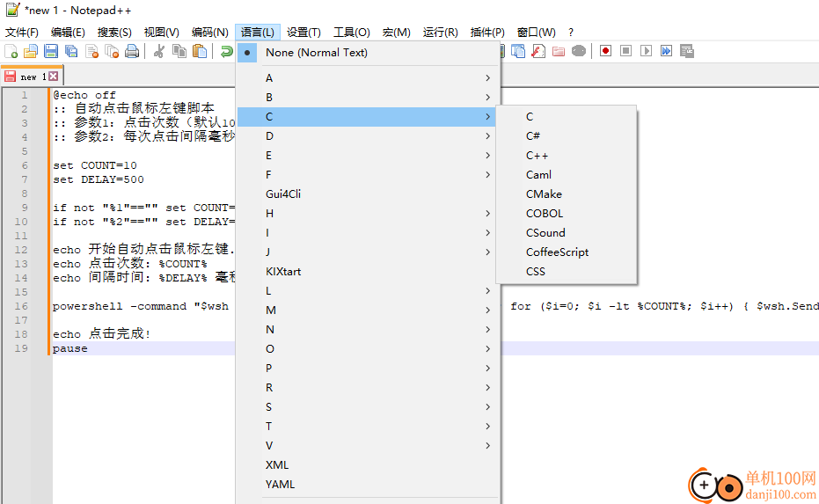This screenshot has height=504, width=819.
Task: Click the Function List icon
Action: coord(538,51)
